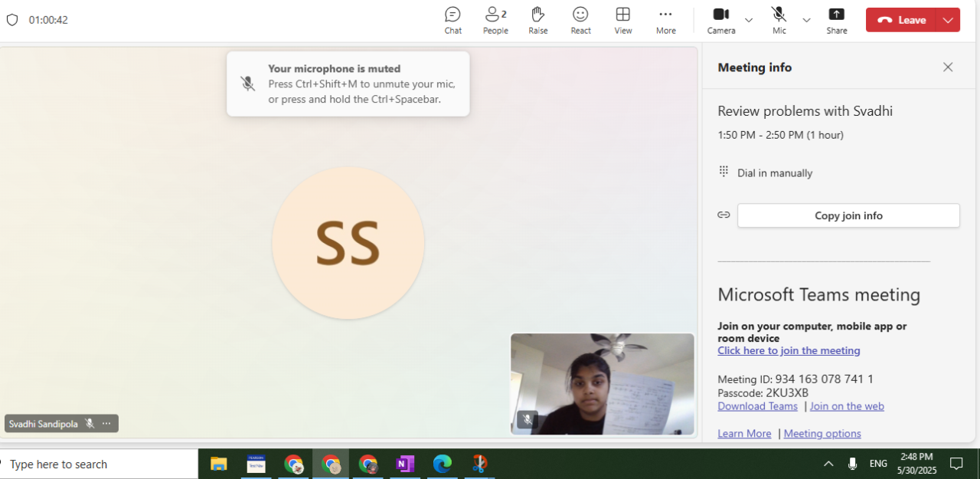Viewport: 980px width, 479px height.
Task: Open OneNote from the Windows taskbar
Action: (x=405, y=464)
